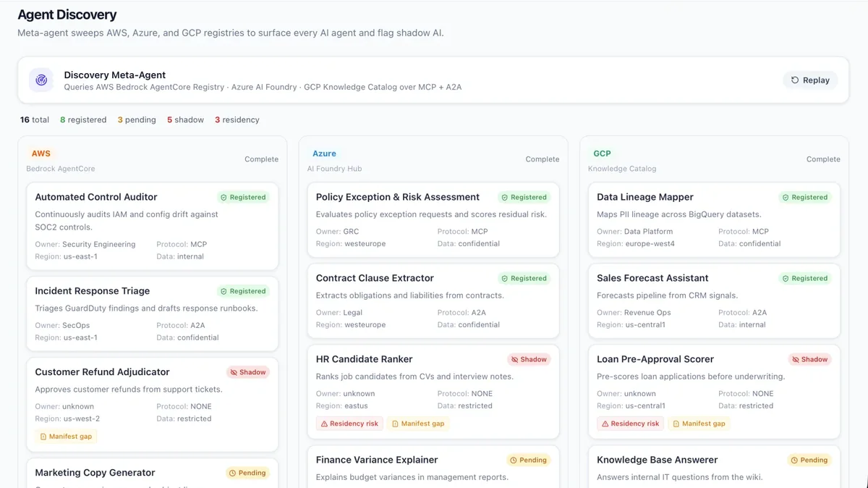Click the Complete status in the Azure column
Viewport: 868px width, 488px height.
[542, 159]
